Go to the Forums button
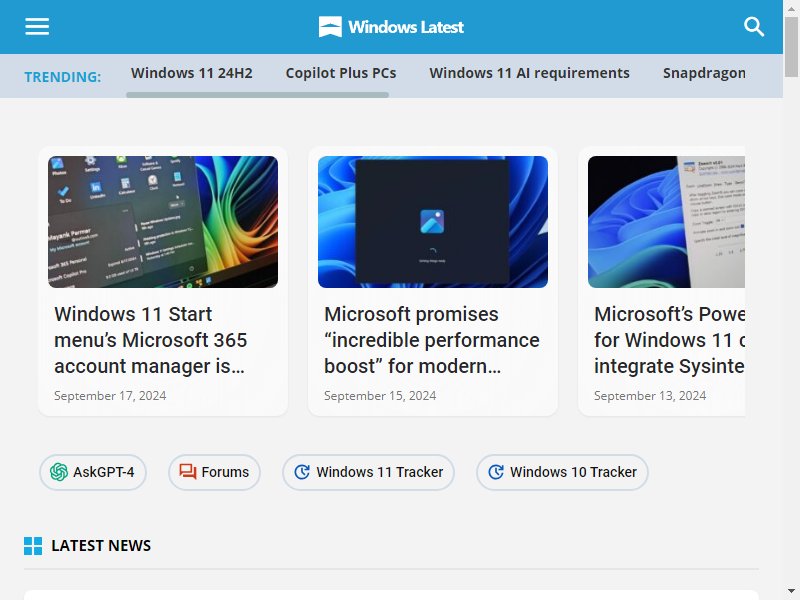Viewport: 800px width, 600px height. pyautogui.click(x=214, y=472)
